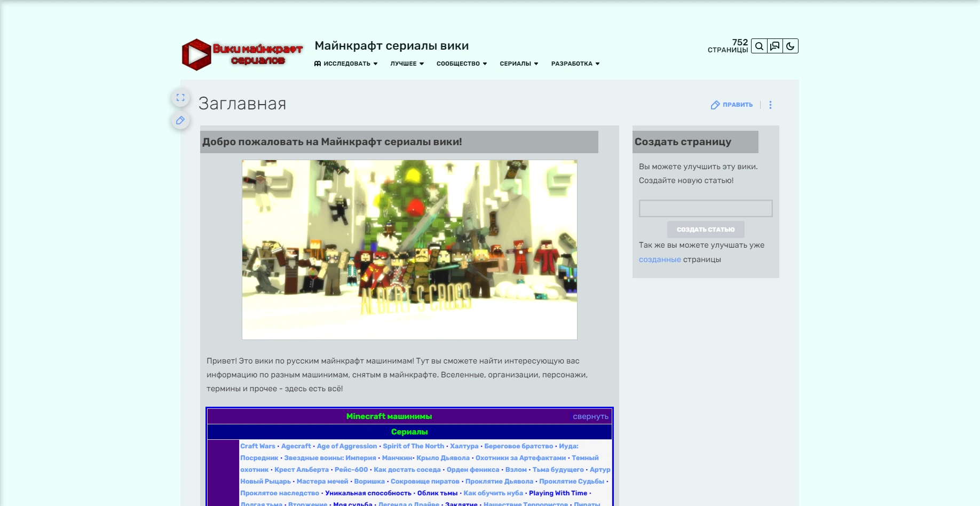Viewport: 980px width, 506px height.
Task: Expand the Сообщество navigation dropdown
Action: click(462, 64)
